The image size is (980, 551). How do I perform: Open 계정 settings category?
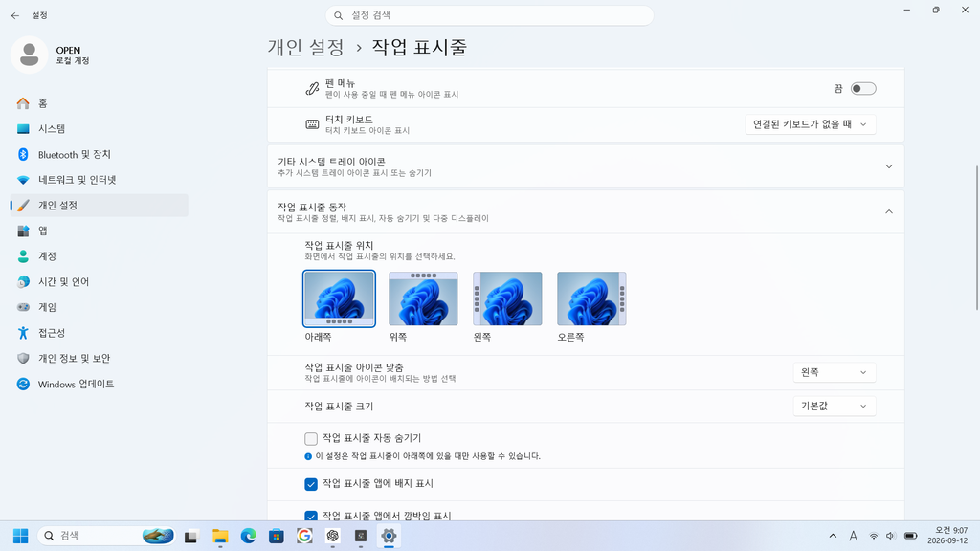[99, 256]
